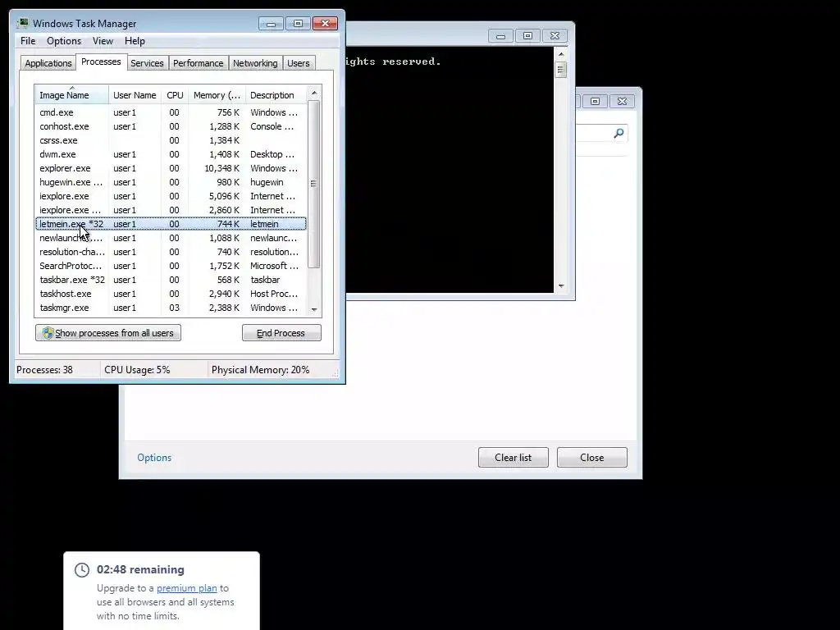
Task: Close the Windows Task Manager window
Action: (x=325, y=24)
